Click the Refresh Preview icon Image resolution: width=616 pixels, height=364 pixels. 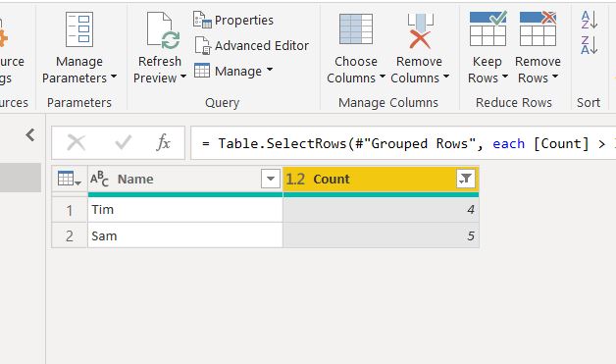click(x=163, y=30)
